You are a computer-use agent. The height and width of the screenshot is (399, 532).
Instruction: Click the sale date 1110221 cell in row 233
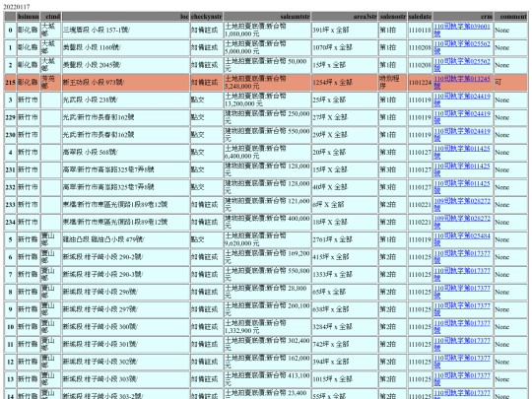coord(420,205)
